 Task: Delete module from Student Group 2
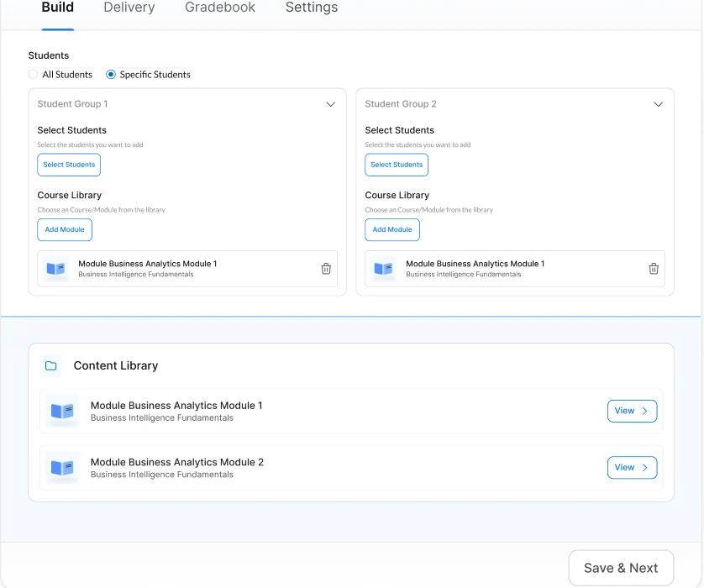[654, 269]
